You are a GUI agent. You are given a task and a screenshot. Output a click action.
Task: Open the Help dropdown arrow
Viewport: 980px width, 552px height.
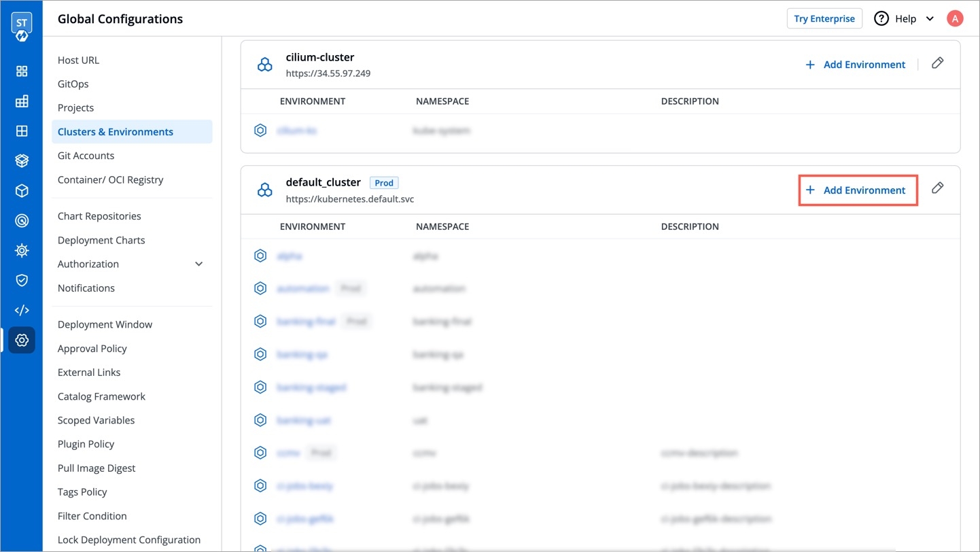coord(930,19)
